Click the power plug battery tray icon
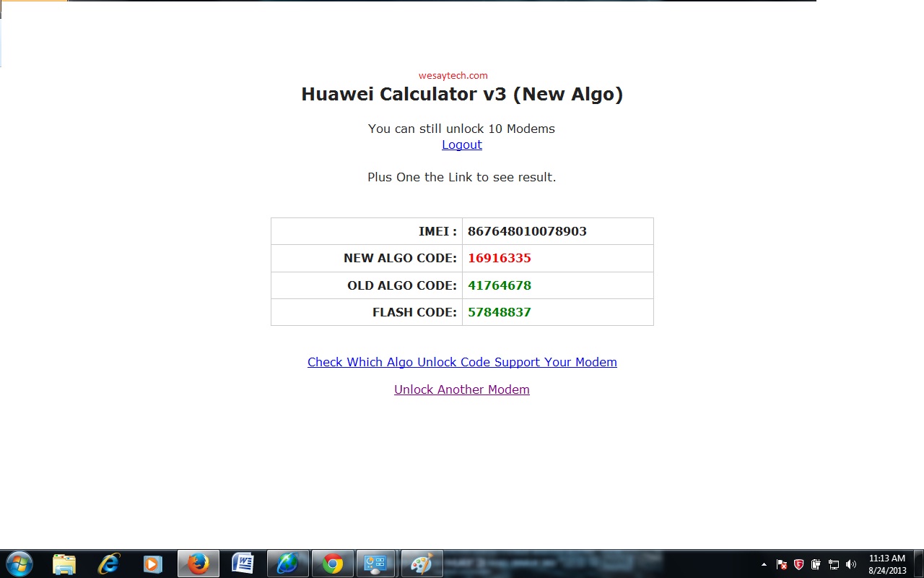This screenshot has width=924, height=578. [x=816, y=564]
